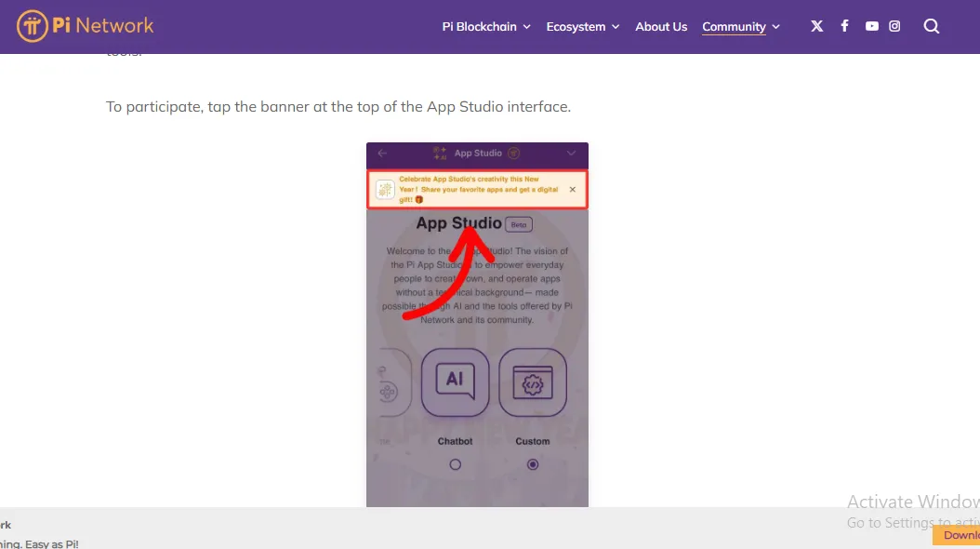
Task: Select the Chatbot radio button
Action: click(x=455, y=464)
